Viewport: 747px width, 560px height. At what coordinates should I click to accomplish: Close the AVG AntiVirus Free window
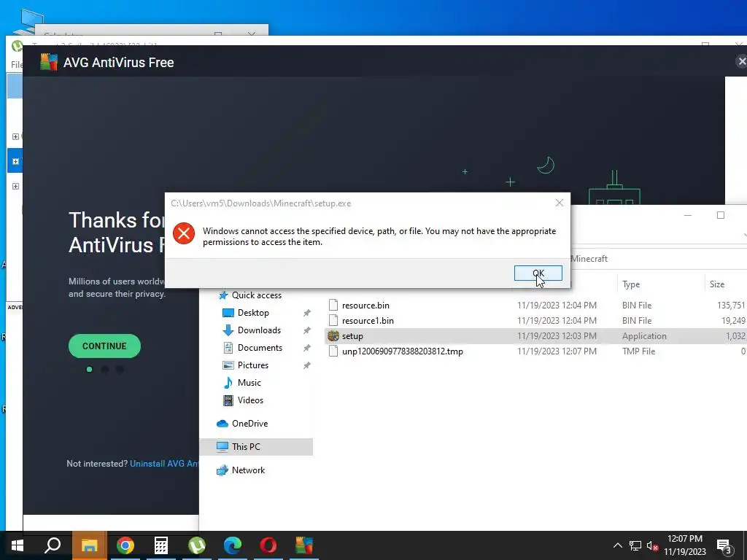pos(741,61)
